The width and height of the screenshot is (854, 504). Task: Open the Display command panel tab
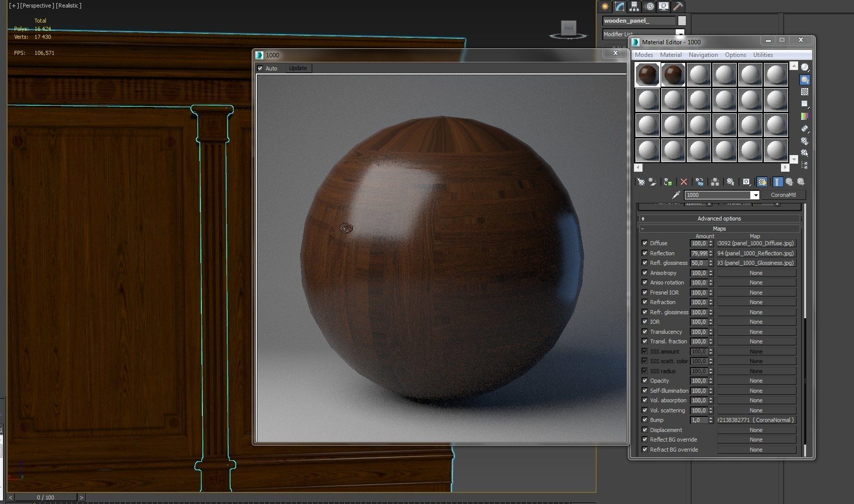(x=664, y=7)
